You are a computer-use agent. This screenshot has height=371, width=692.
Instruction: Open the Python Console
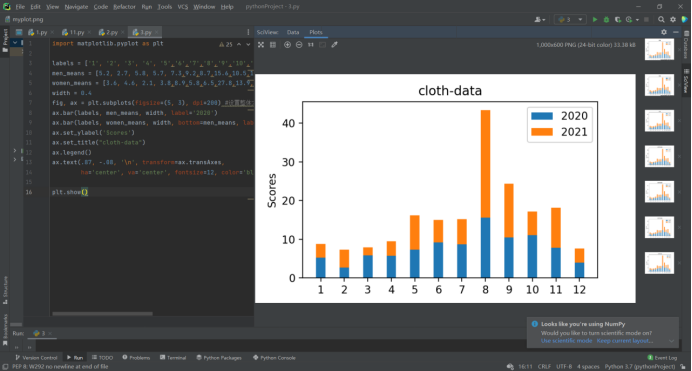pos(274,358)
